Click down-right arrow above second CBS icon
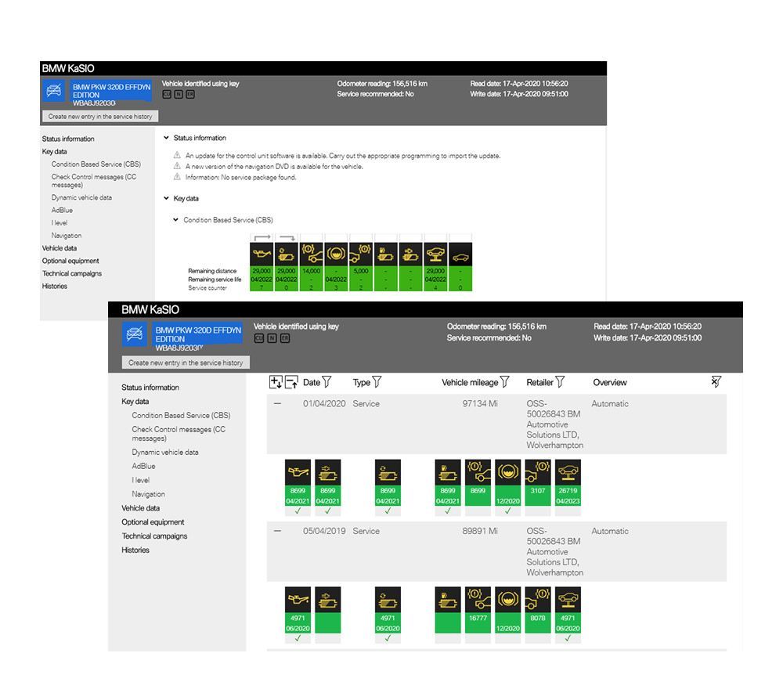Viewport: 783px width, 700px height. [x=287, y=238]
